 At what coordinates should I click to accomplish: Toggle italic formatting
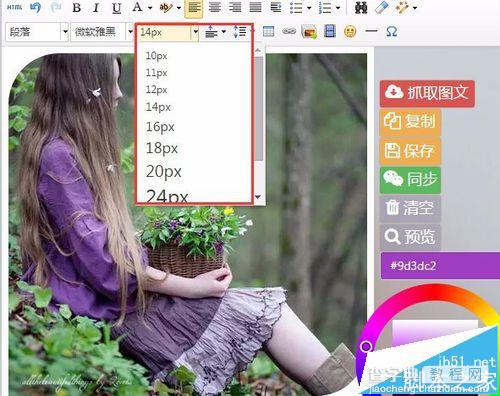pyautogui.click(x=96, y=7)
